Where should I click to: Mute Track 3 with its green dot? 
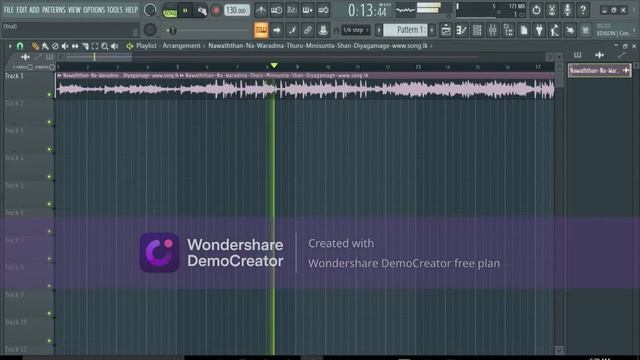tap(49, 149)
